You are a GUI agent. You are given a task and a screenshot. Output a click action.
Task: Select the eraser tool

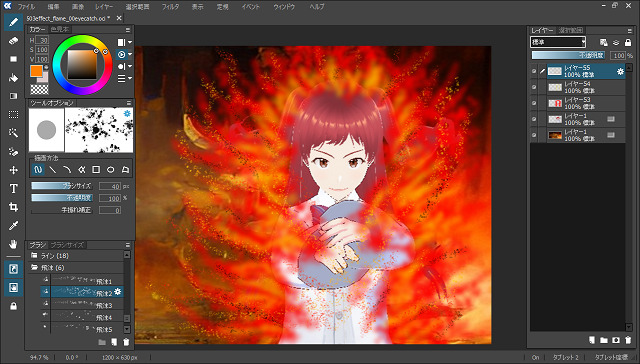(13, 40)
